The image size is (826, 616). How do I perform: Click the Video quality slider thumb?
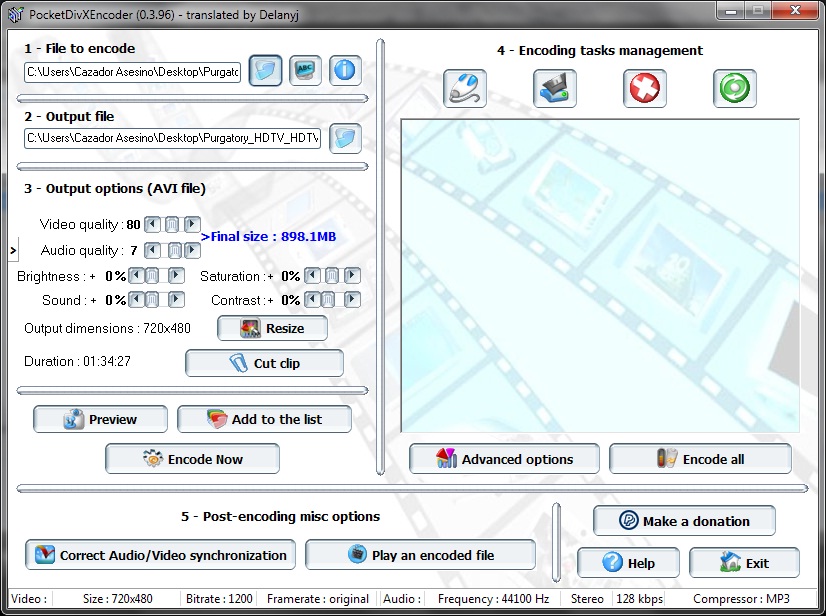(x=172, y=224)
